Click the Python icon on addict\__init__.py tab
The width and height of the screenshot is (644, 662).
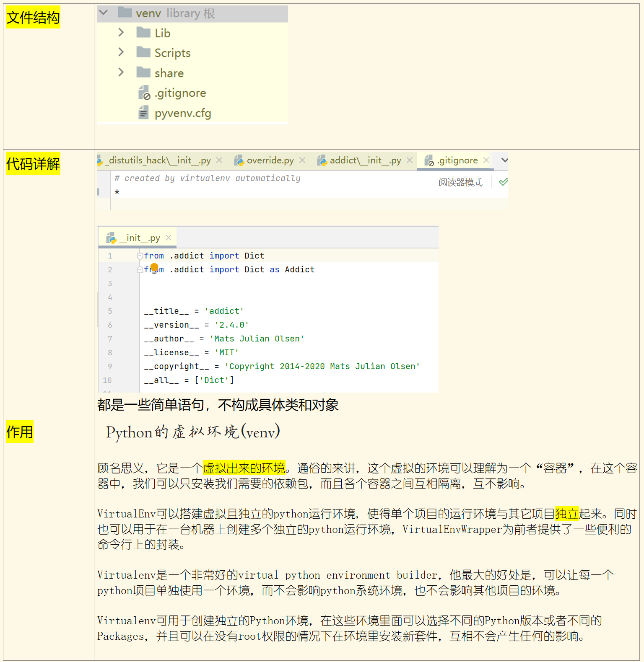(322, 160)
